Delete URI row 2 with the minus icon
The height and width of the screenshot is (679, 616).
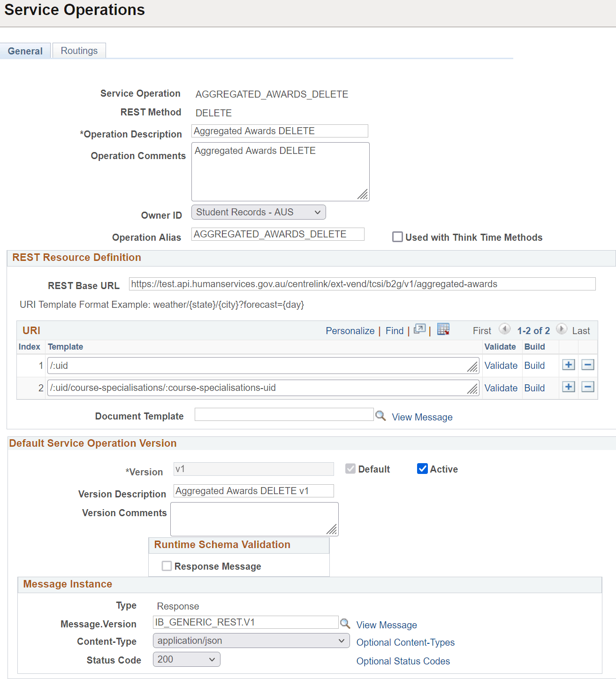(x=587, y=387)
